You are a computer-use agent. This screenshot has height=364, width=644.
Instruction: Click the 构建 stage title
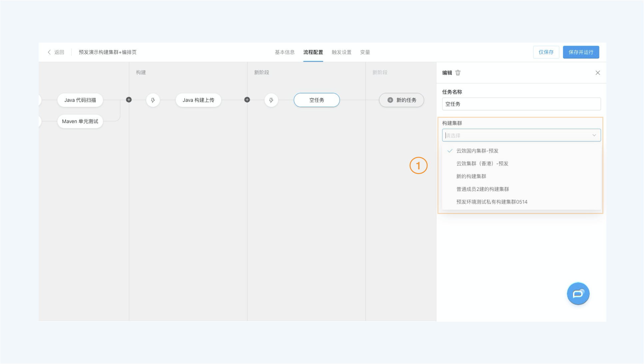coord(141,72)
